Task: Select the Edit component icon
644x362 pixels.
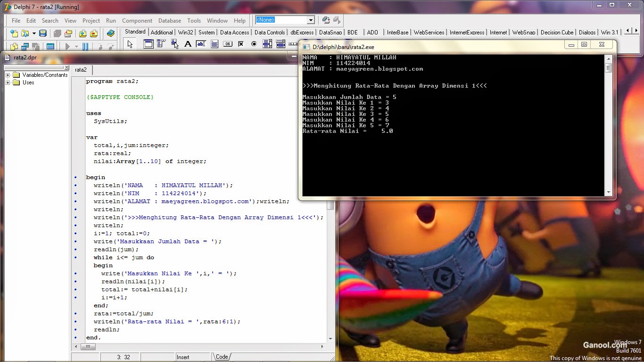Action: [201, 44]
